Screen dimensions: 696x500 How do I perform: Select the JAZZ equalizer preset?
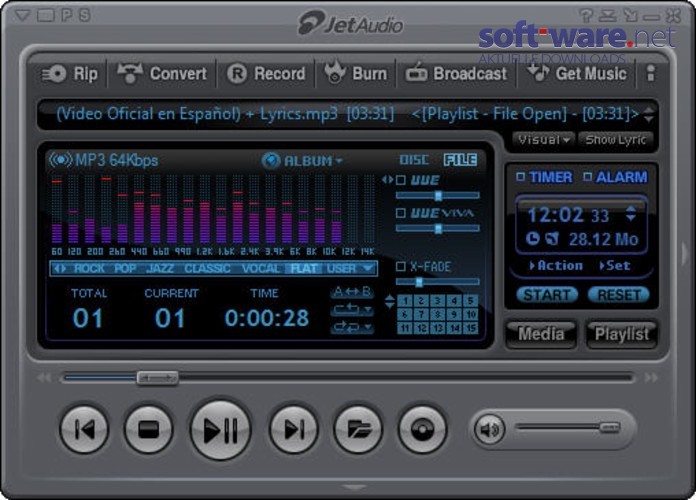(160, 269)
